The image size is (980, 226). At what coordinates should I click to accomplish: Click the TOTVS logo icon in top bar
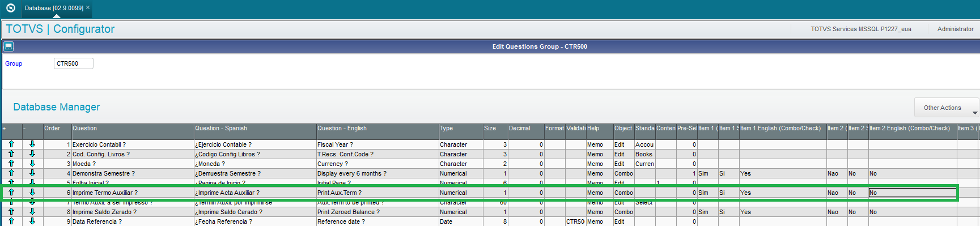(10, 8)
